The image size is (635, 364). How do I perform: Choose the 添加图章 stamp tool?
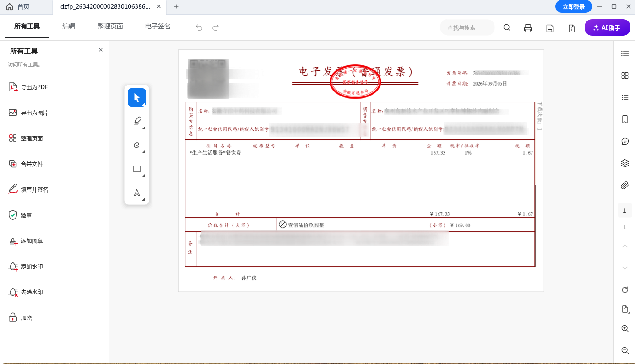(x=26, y=241)
